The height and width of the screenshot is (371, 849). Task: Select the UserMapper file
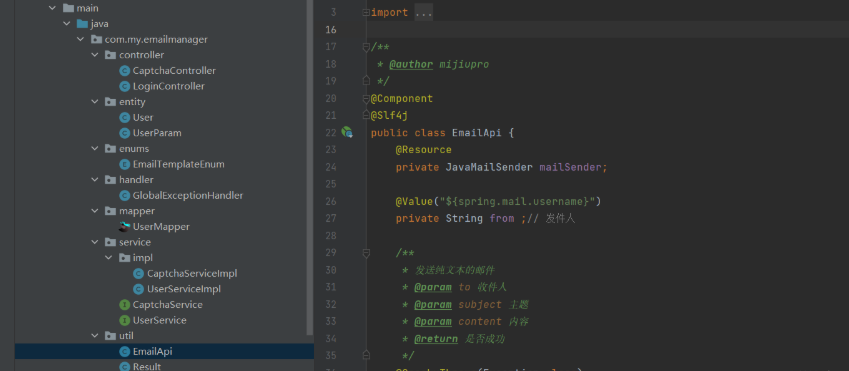[161, 226]
